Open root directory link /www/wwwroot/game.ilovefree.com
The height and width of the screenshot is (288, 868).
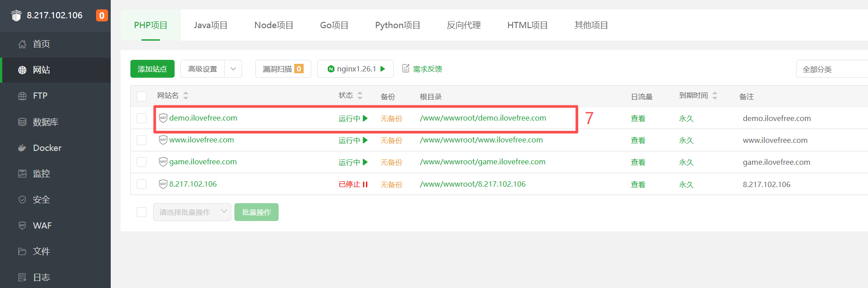pos(482,162)
